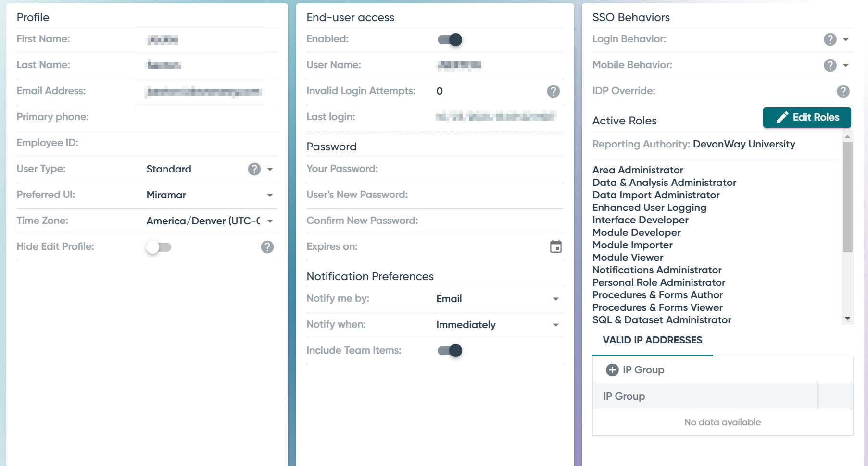Open the Expires on calendar picker
The image size is (868, 466).
(556, 246)
